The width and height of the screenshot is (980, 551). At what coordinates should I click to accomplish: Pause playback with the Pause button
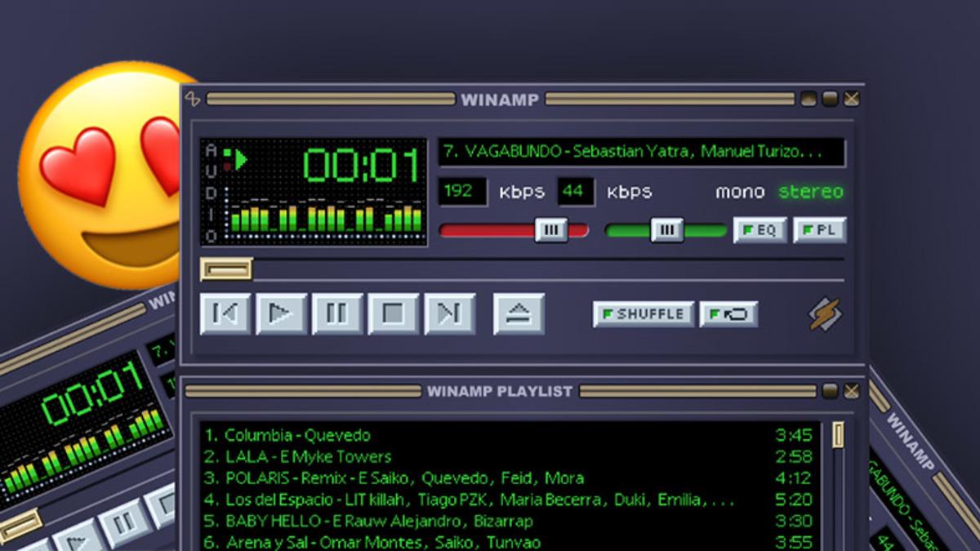337,314
